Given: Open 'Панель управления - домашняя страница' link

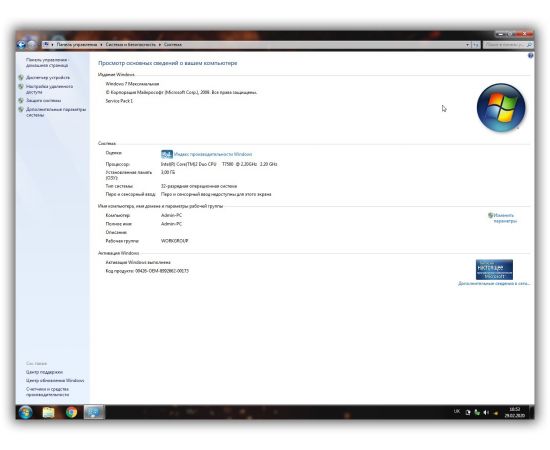Looking at the screenshot, I should pyautogui.click(x=47, y=62).
